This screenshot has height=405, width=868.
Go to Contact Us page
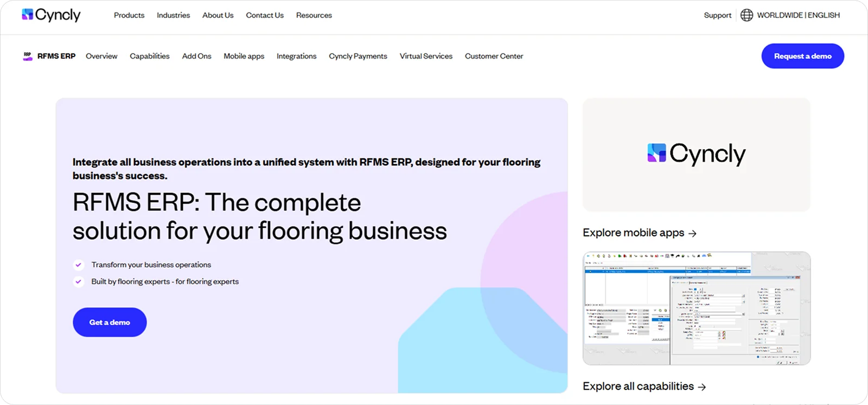point(265,15)
